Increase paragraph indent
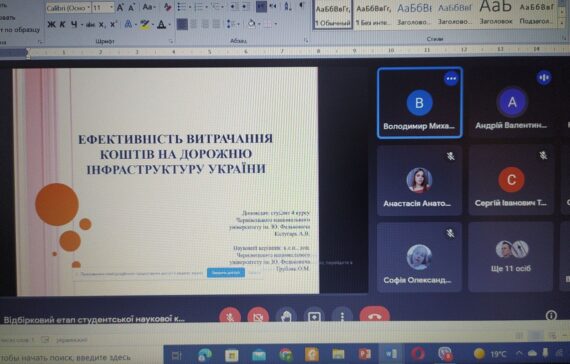 pyautogui.click(x=245, y=7)
